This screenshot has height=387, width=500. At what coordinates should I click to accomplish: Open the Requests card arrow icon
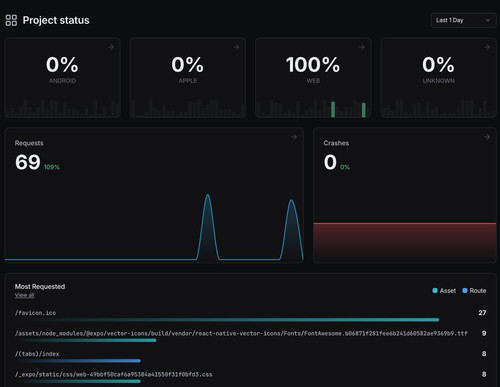(x=294, y=137)
